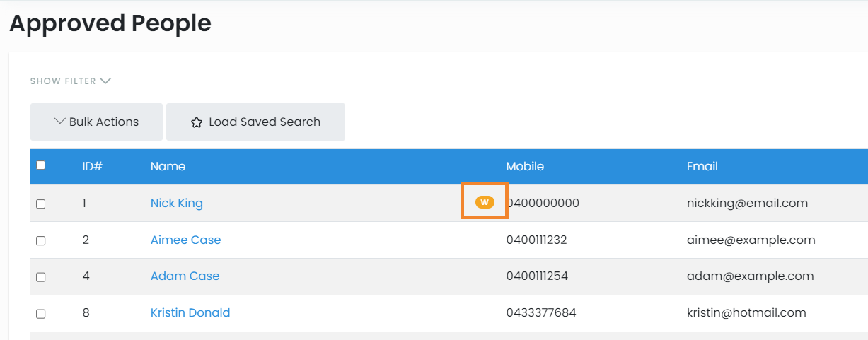Check the box for Nick King's row
868x340 pixels.
coord(41,204)
